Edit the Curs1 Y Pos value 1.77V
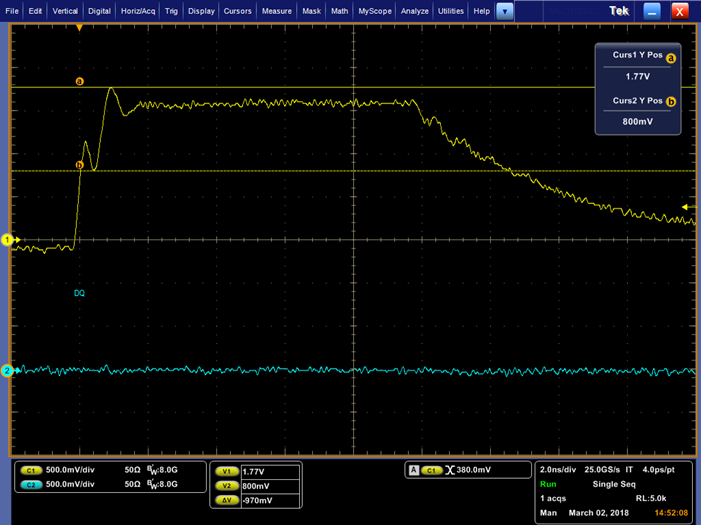Image resolution: width=701 pixels, height=525 pixels. (x=638, y=76)
